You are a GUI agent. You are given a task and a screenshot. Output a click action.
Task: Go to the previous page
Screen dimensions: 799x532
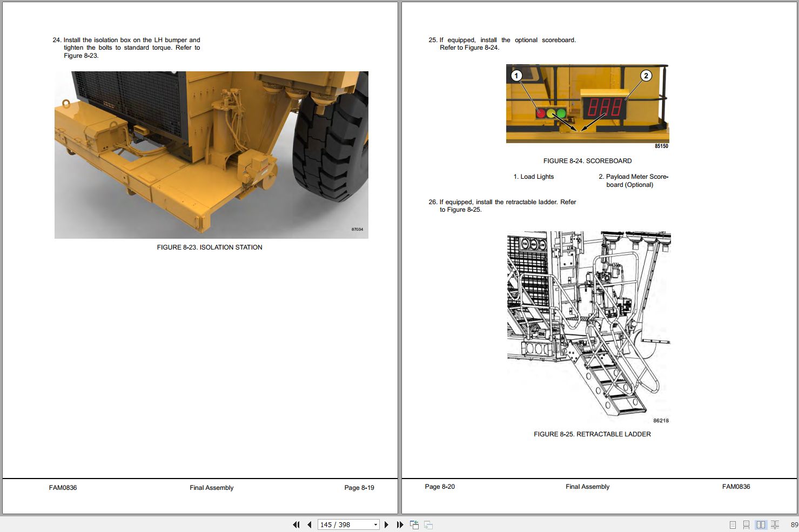click(309, 524)
